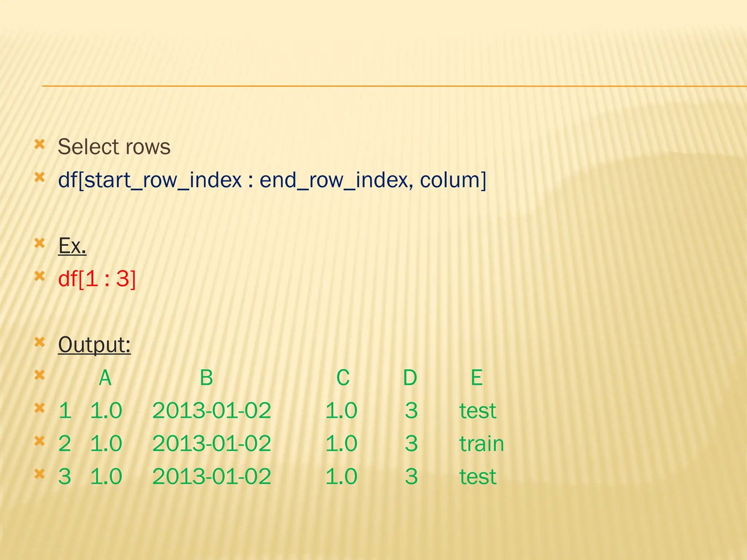This screenshot has height=560, width=747.
Task: Click the 'train' value in row 2
Action: click(x=481, y=444)
